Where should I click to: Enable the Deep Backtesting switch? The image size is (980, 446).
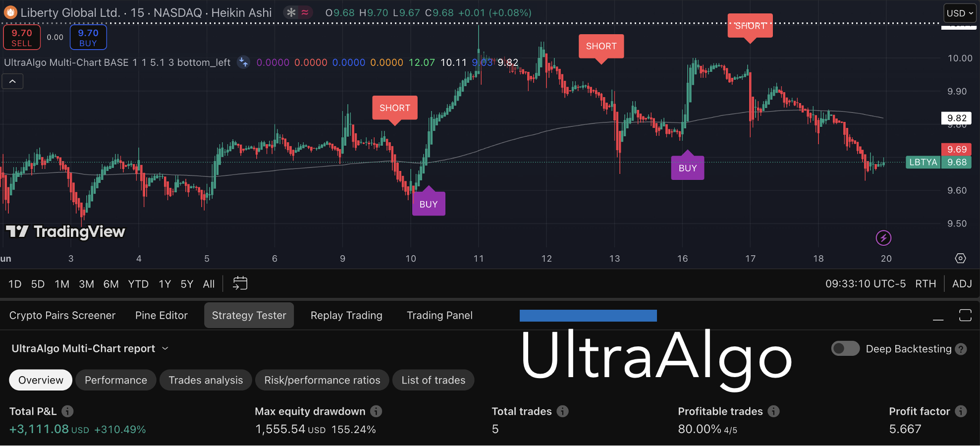point(845,348)
